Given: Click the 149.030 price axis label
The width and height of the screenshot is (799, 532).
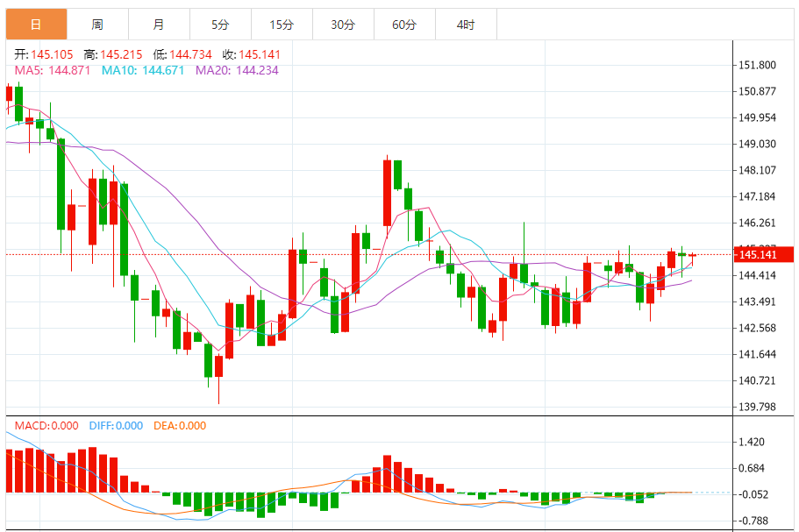Looking at the screenshot, I should [x=757, y=144].
